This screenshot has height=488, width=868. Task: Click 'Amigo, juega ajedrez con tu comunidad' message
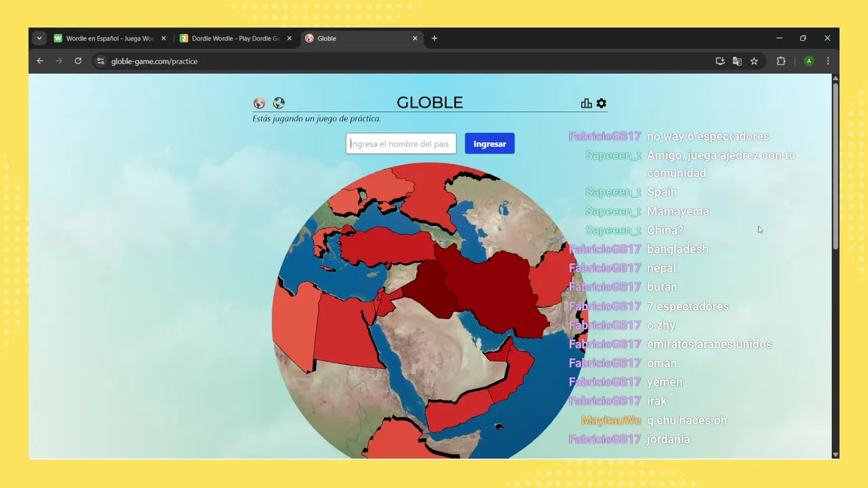[x=721, y=164]
